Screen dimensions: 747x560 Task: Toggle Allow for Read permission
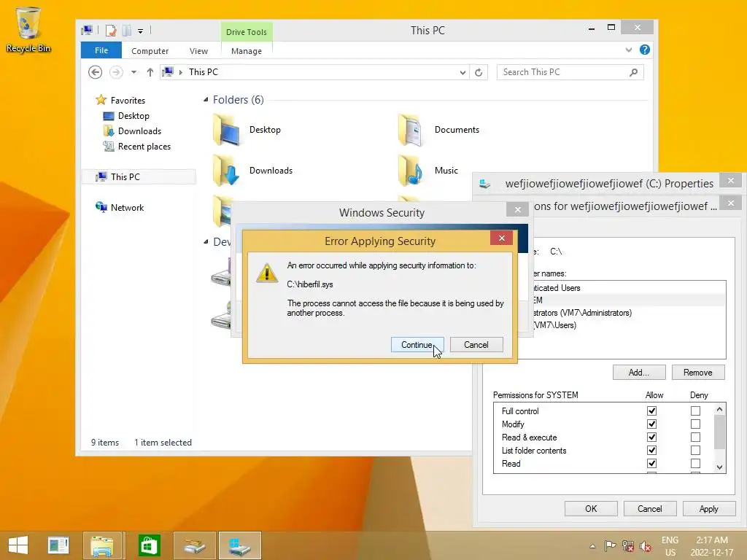651,463
